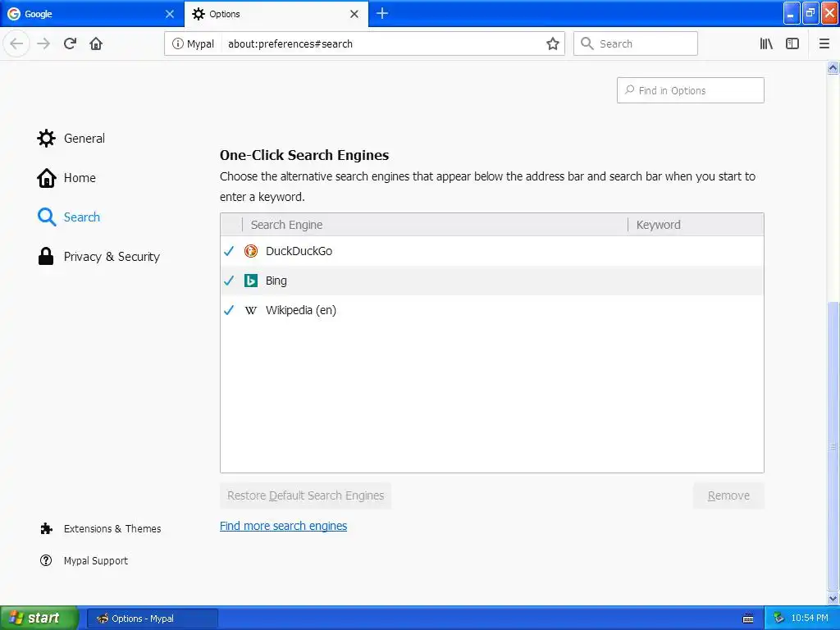The image size is (840, 630).
Task: Focus the Find in Options field
Action: coord(691,90)
